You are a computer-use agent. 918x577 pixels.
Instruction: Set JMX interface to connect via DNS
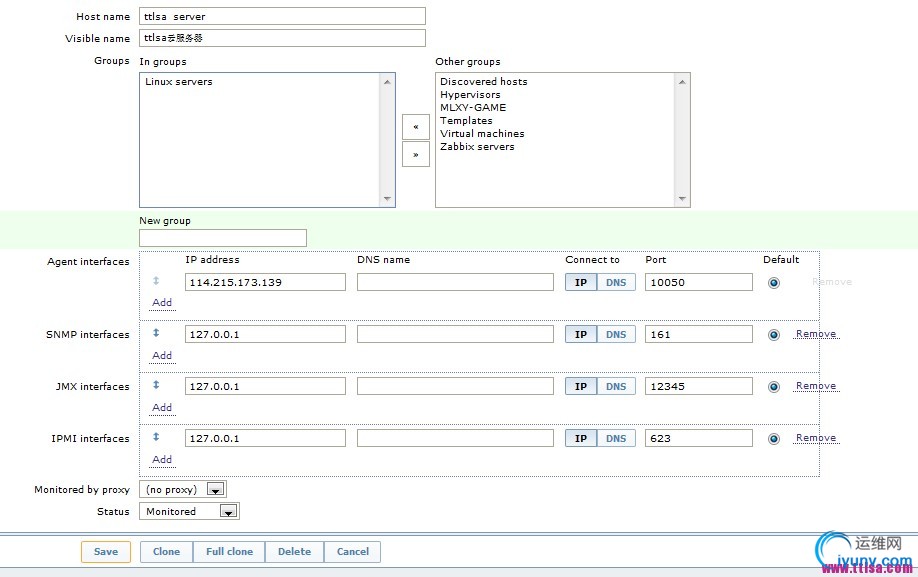click(616, 386)
